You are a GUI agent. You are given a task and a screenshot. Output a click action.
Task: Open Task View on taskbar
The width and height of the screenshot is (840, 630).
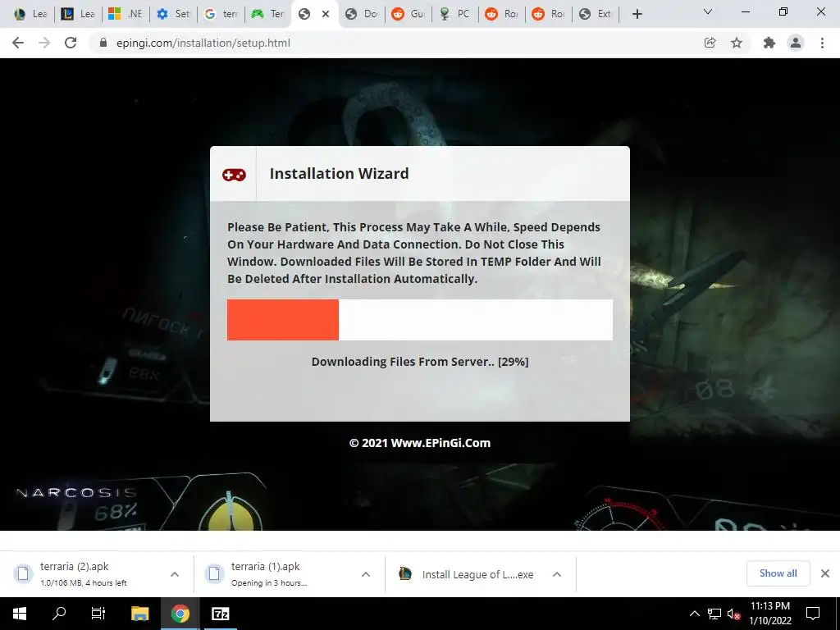[x=98, y=614]
